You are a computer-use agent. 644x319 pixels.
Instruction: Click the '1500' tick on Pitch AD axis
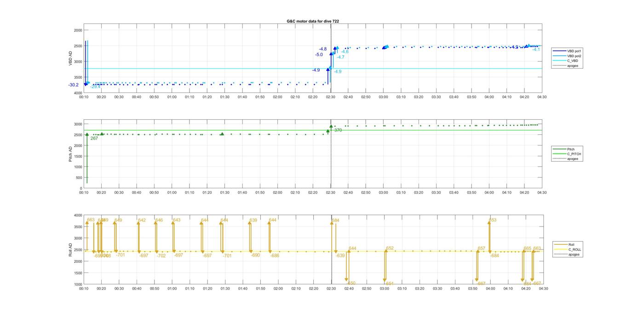point(78,156)
